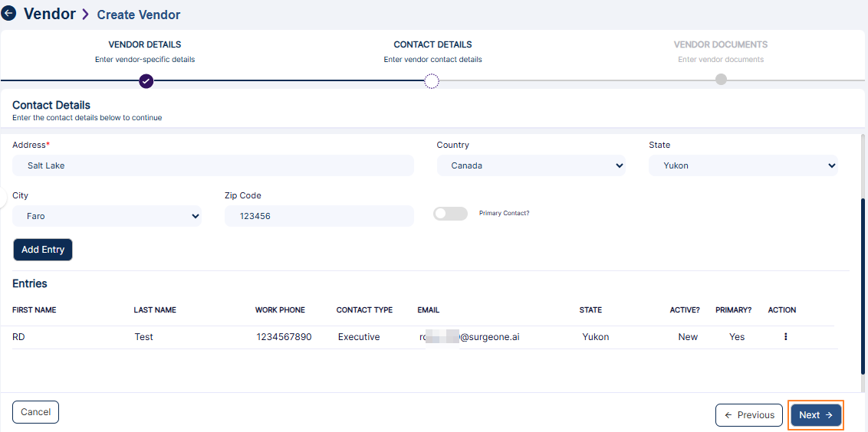Click the completed Vendor Details step checkmark
868x432 pixels.
click(146, 81)
